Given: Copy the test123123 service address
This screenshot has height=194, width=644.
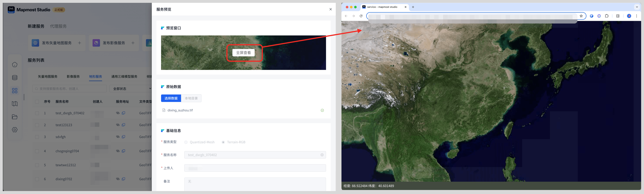Looking at the screenshot, I should click(124, 125).
